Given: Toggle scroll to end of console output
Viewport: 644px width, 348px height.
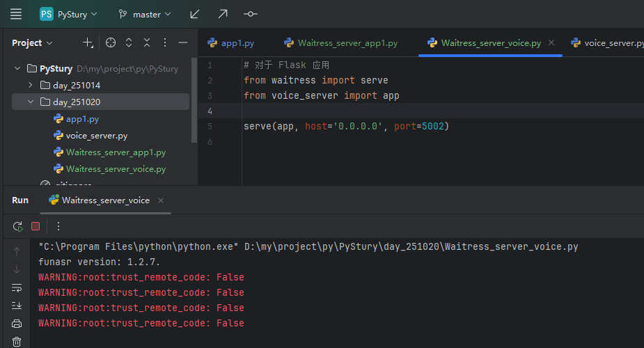Looking at the screenshot, I should 17,306.
